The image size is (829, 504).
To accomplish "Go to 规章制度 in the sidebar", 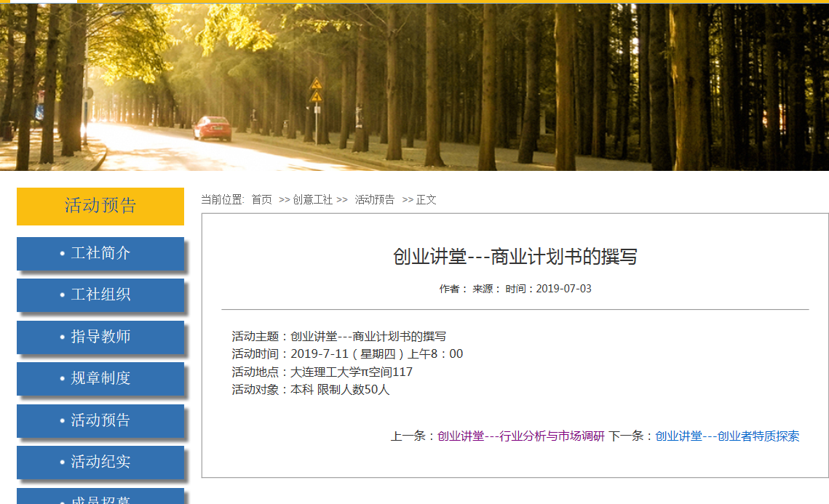I will (x=100, y=379).
